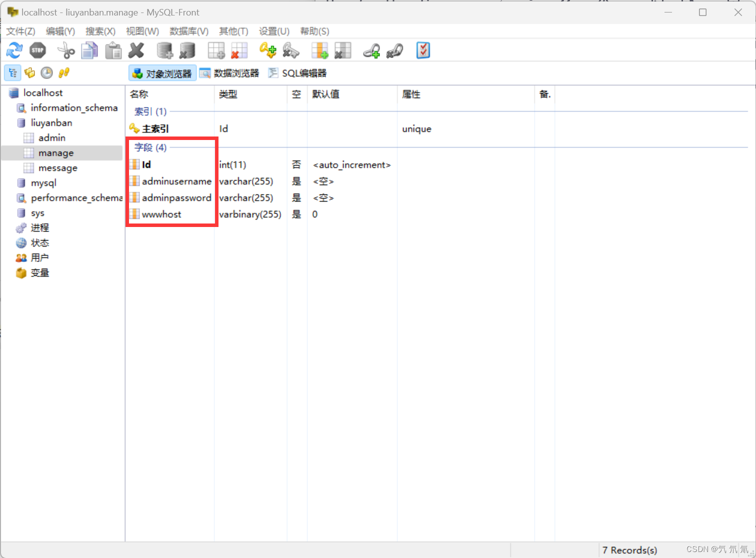
Task: Open the 视图(W) menu
Action: click(142, 31)
